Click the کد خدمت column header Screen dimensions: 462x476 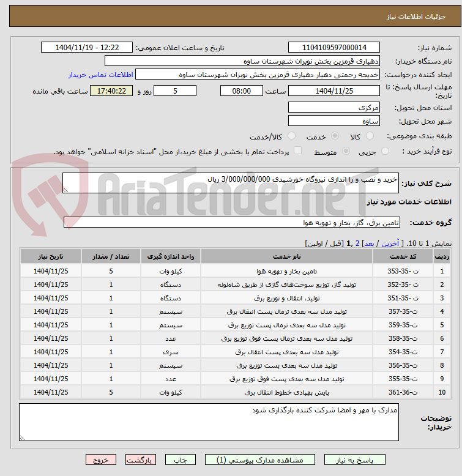click(x=403, y=256)
